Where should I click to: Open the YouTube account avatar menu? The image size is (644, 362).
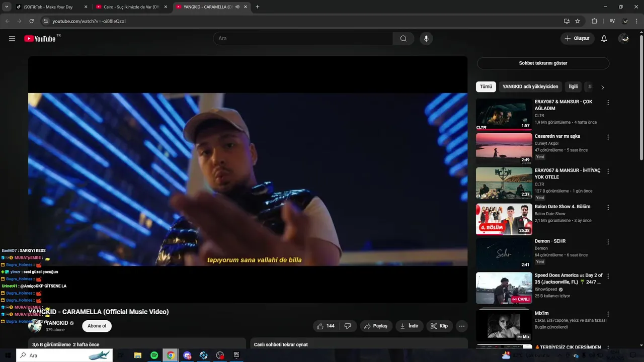624,39
